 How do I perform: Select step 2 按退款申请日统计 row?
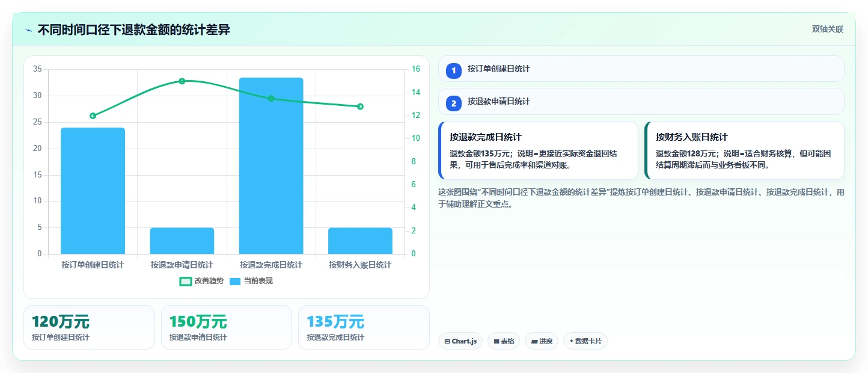641,101
